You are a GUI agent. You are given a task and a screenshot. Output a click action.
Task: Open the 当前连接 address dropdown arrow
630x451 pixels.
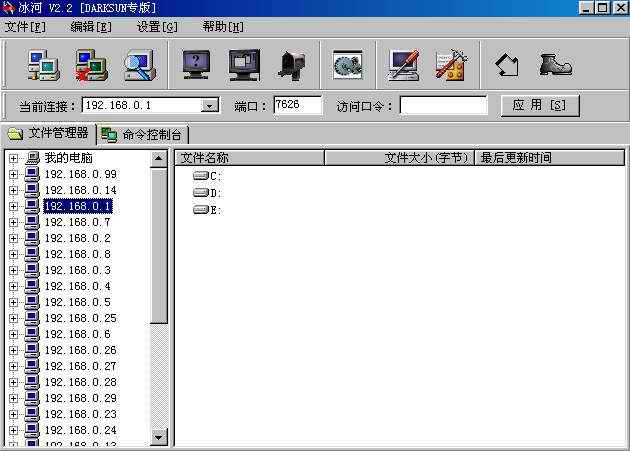[x=210, y=106]
